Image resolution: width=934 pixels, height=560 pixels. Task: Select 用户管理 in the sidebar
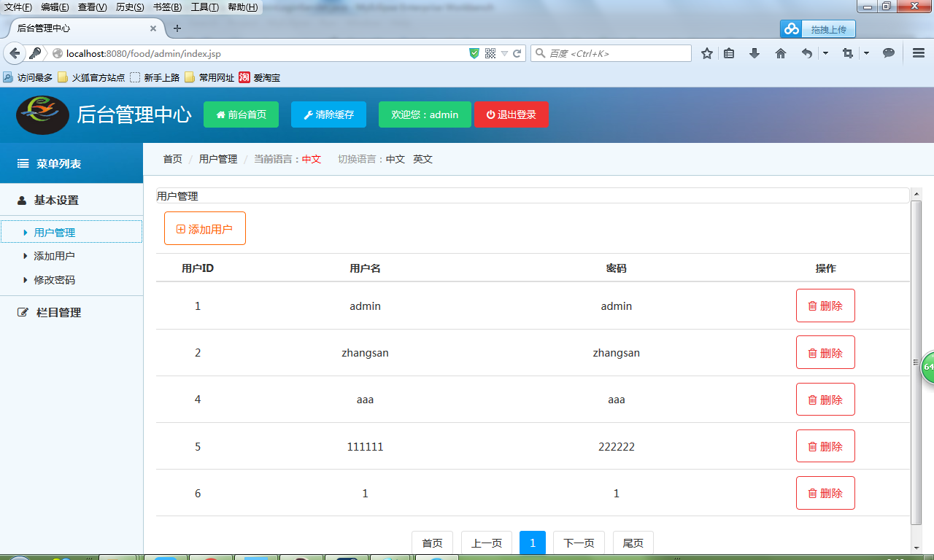(72, 232)
